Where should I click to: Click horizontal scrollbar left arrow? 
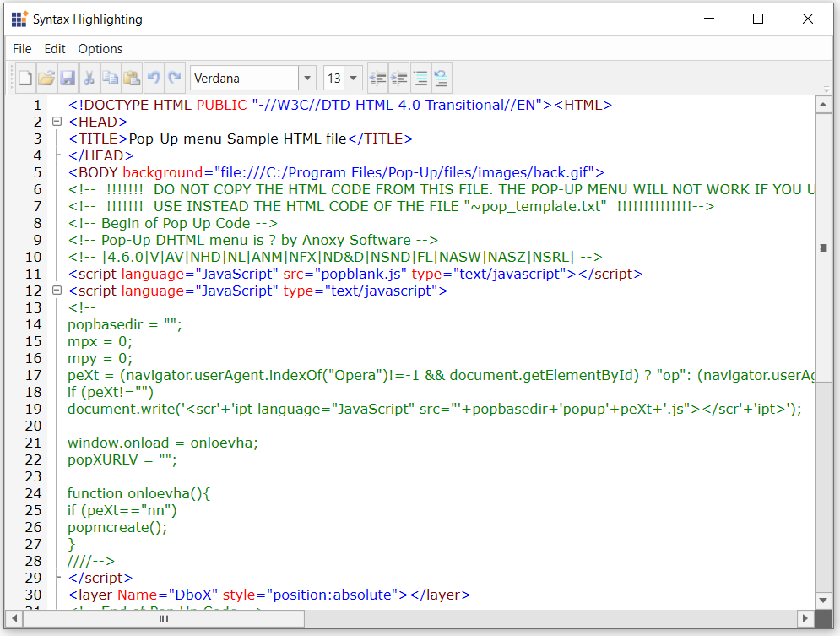pos(14,618)
